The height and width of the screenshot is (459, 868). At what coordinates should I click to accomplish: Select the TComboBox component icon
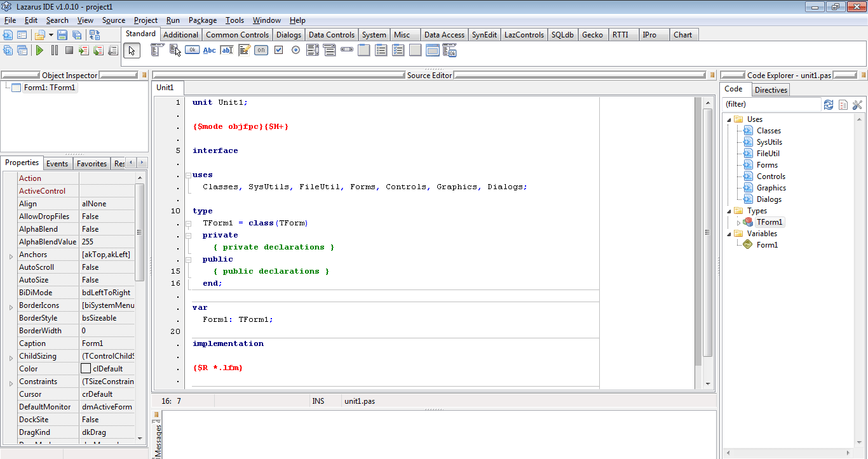pyautogui.click(x=329, y=50)
